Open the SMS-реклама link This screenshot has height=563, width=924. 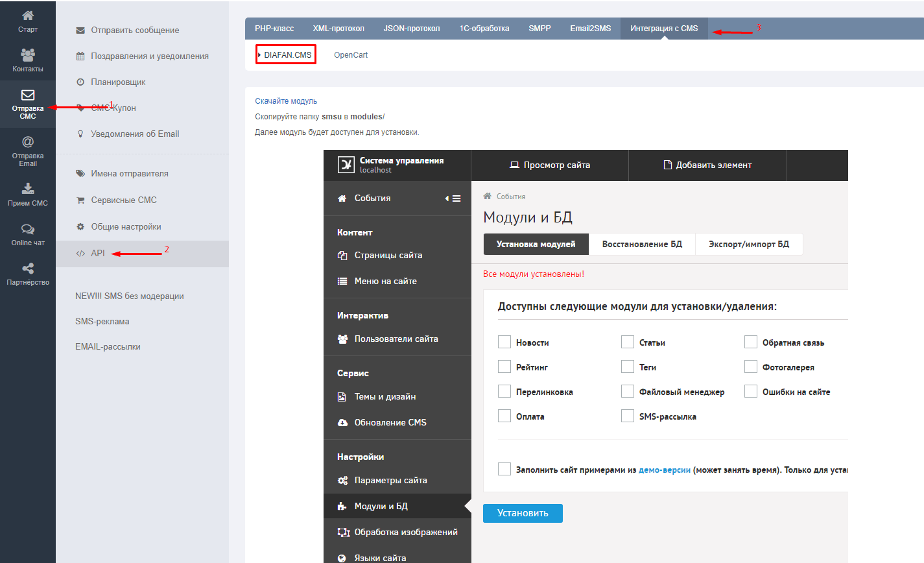tap(102, 322)
